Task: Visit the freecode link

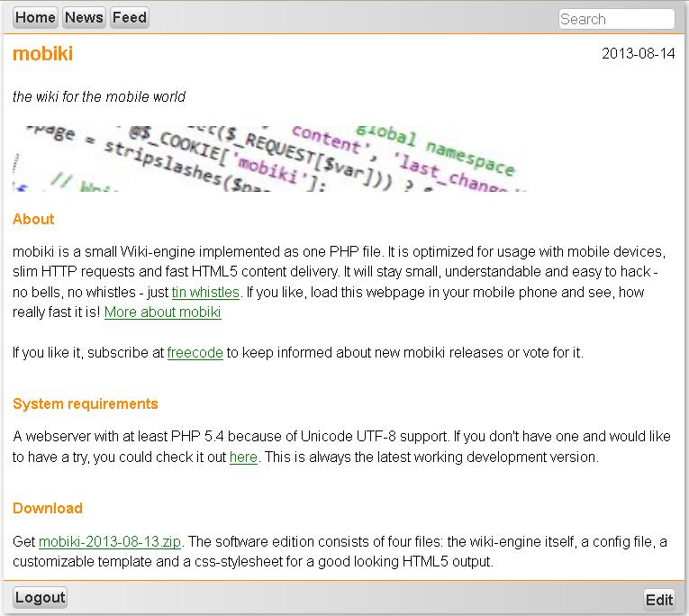Action: [x=195, y=353]
